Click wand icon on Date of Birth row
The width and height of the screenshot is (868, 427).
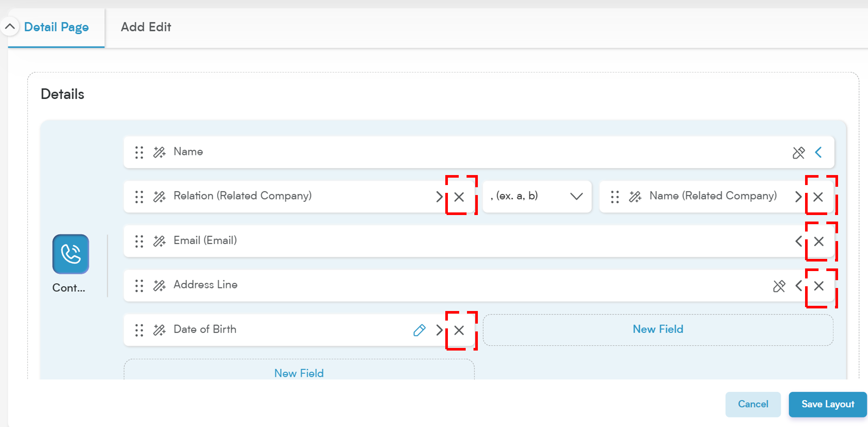tap(159, 330)
